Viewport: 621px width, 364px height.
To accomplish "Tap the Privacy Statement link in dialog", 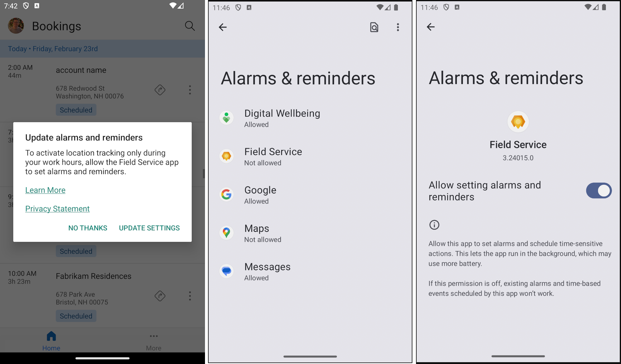I will click(57, 208).
